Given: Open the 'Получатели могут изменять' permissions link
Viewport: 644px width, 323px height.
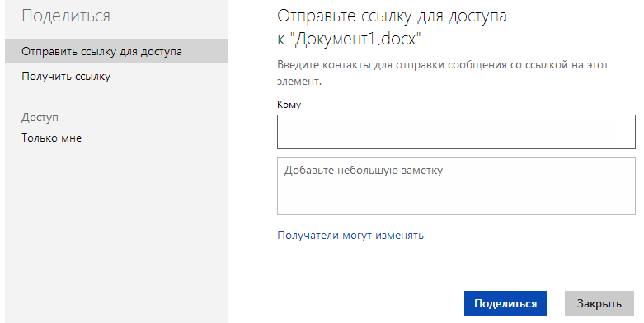Looking at the screenshot, I should point(350,235).
